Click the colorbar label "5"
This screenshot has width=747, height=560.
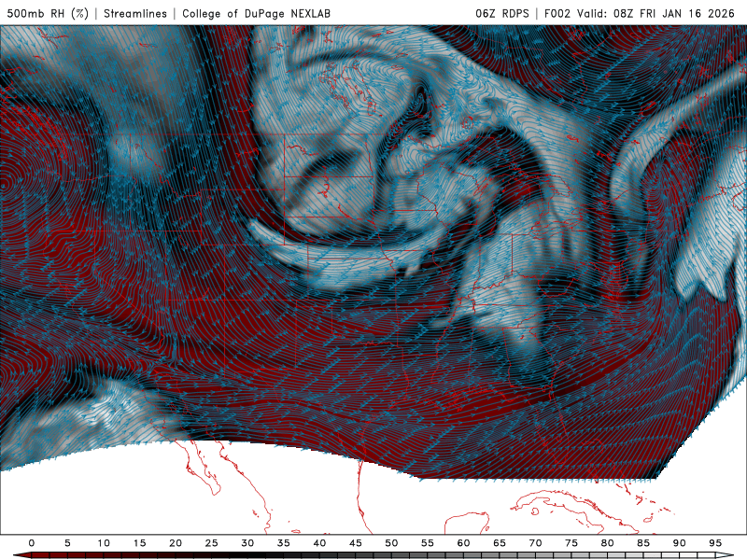click(67, 543)
